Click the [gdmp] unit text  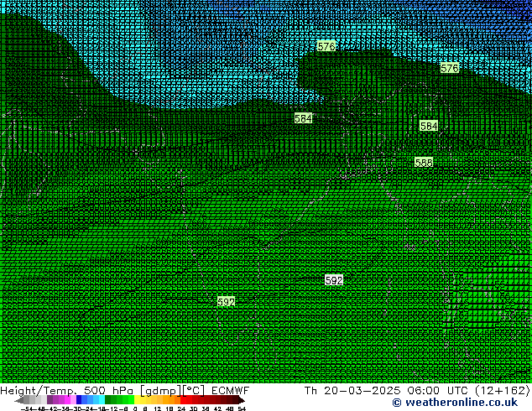click(x=161, y=391)
